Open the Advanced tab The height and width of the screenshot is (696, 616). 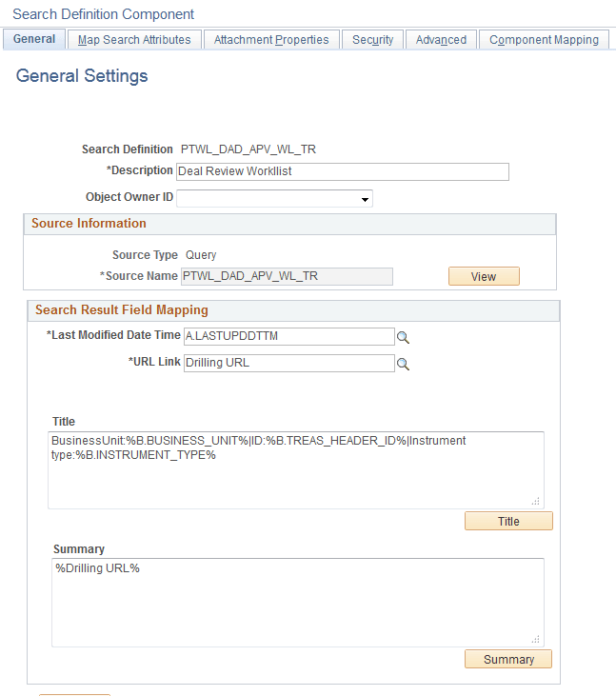click(441, 39)
